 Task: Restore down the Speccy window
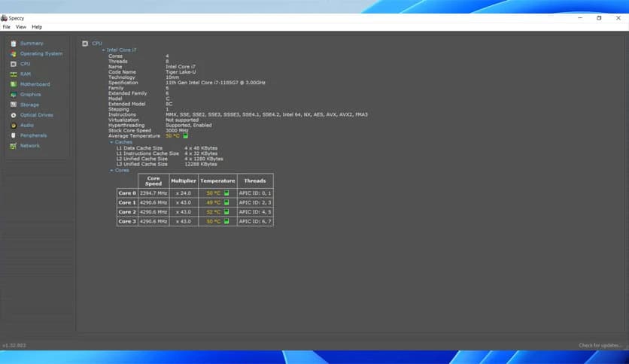click(599, 18)
